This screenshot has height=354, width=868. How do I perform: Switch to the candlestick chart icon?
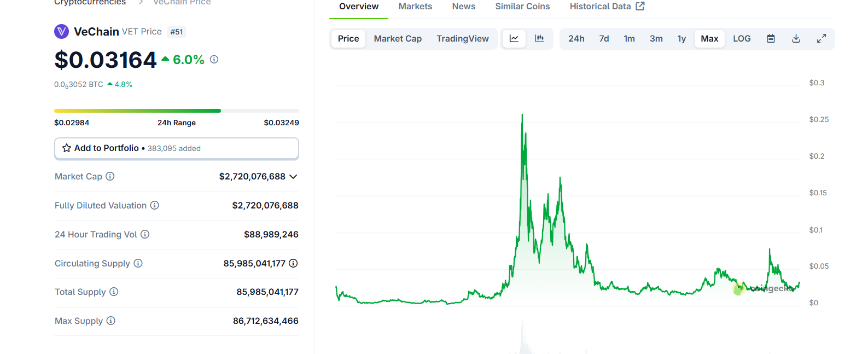tap(539, 38)
